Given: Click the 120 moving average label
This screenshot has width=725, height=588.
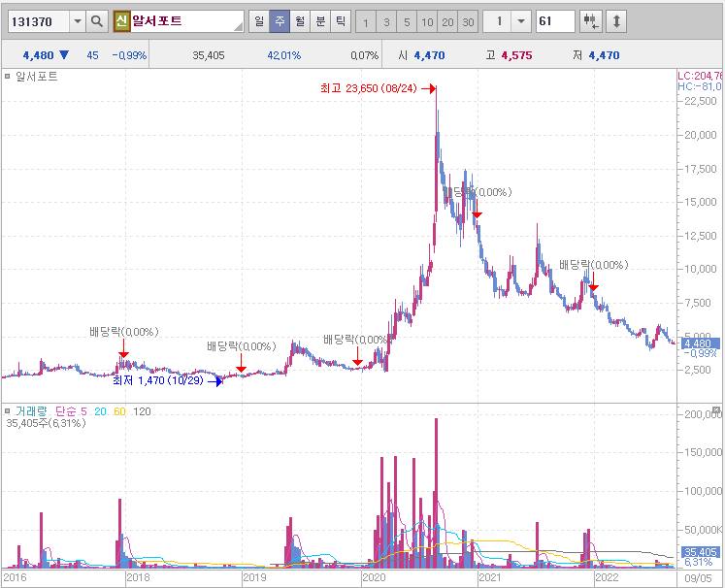Looking at the screenshot, I should click(x=142, y=411).
